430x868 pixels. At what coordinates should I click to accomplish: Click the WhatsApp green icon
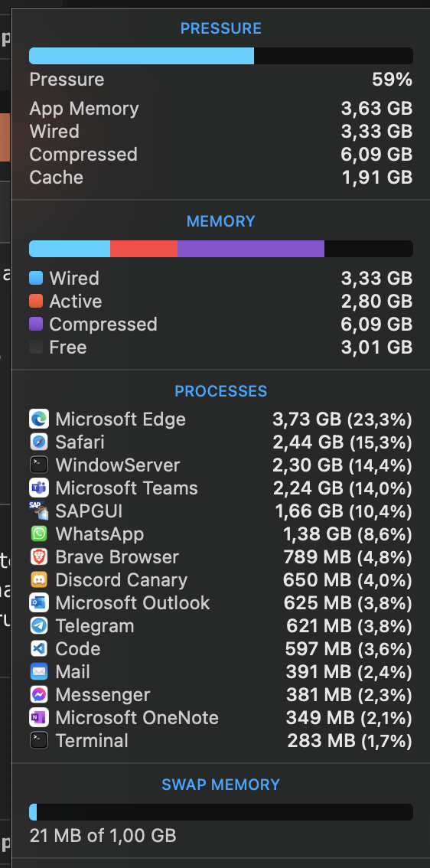click(x=39, y=534)
